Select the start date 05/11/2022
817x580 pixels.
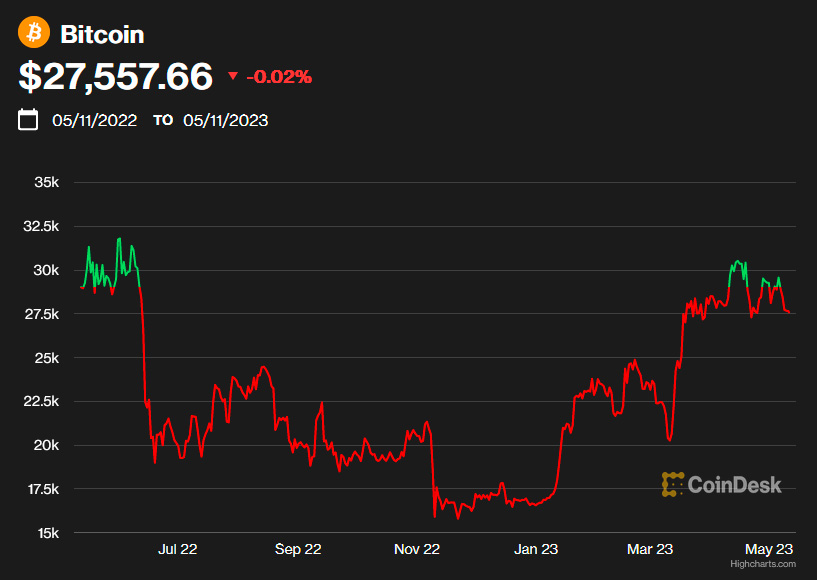[x=95, y=120]
